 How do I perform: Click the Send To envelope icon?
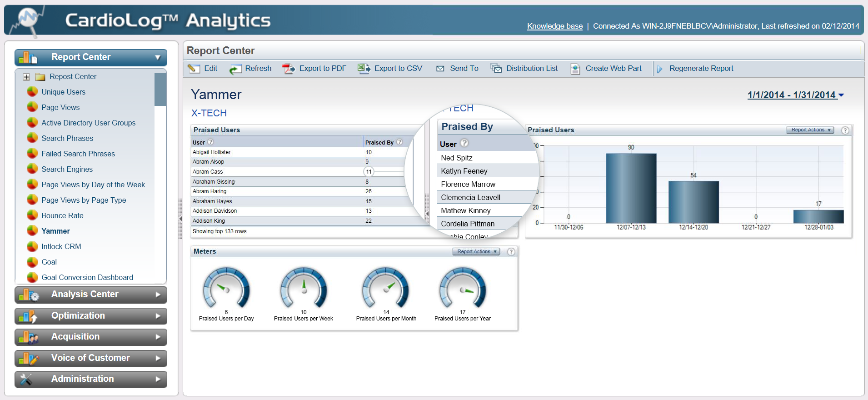440,69
